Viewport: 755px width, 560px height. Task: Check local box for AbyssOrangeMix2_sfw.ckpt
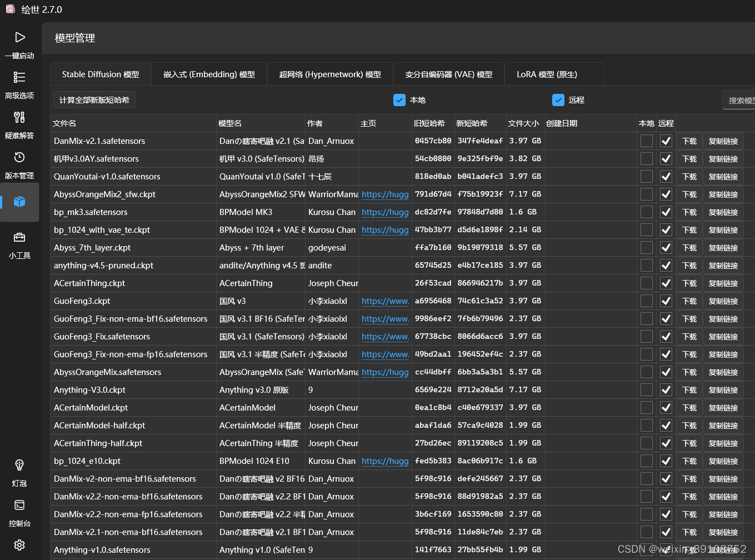(x=647, y=194)
